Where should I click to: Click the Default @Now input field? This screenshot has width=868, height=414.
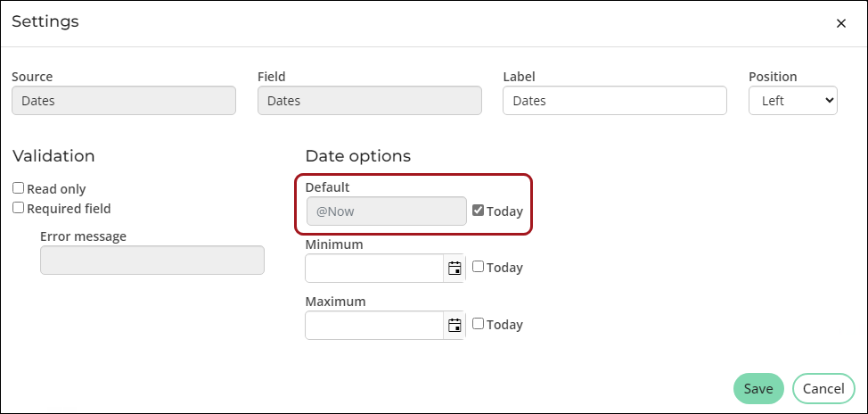coord(387,211)
